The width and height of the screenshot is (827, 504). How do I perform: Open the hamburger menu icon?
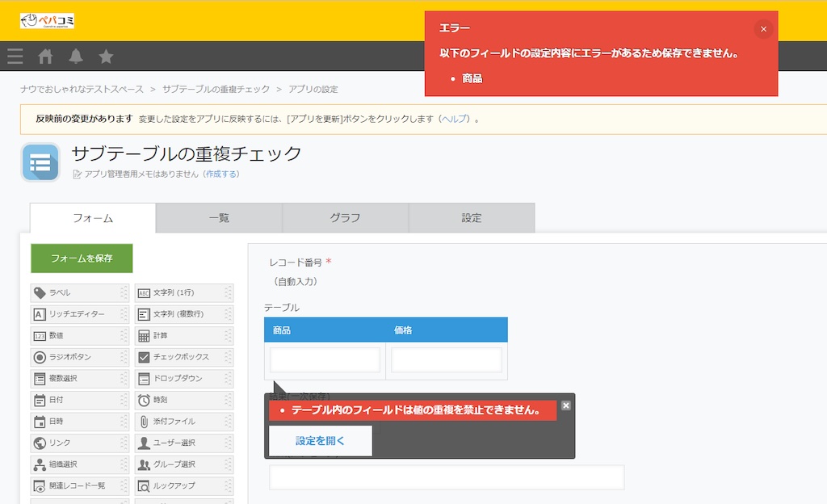(15, 56)
